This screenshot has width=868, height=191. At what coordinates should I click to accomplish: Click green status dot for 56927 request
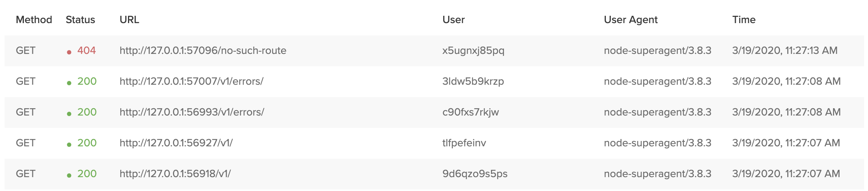[x=69, y=145]
